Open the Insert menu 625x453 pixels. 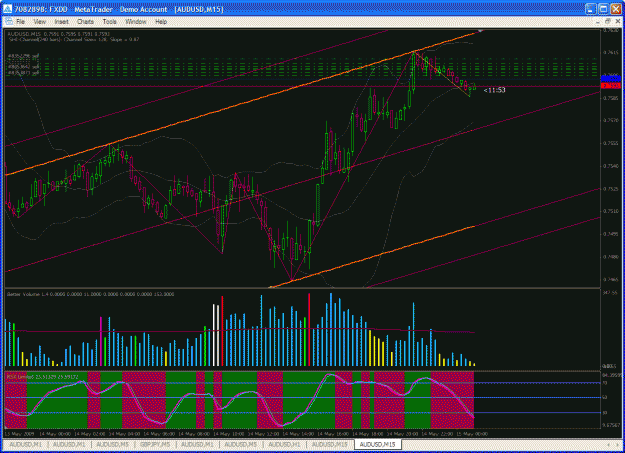click(61, 22)
